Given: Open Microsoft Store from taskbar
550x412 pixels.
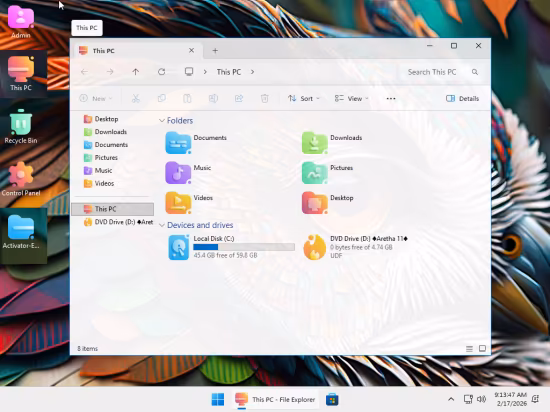Looking at the screenshot, I should (332, 399).
